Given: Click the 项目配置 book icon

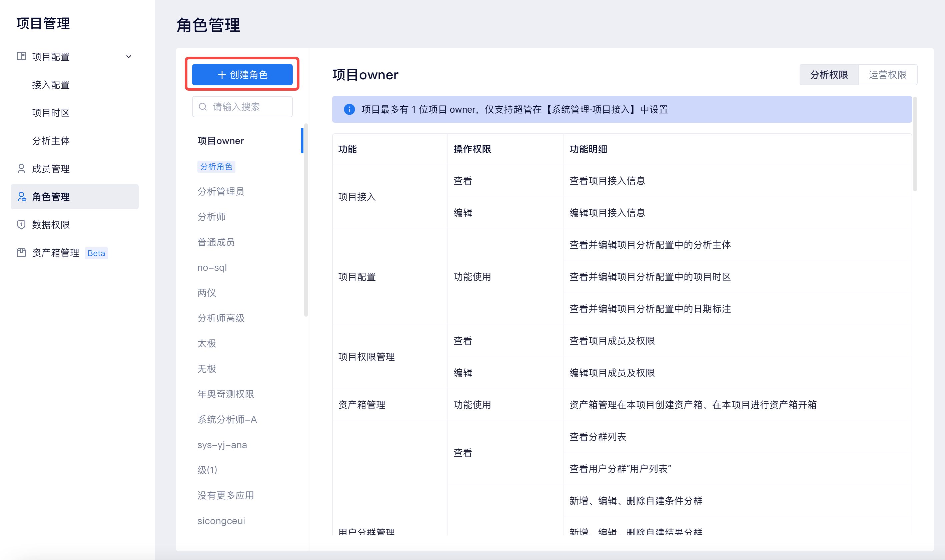Looking at the screenshot, I should coord(21,56).
